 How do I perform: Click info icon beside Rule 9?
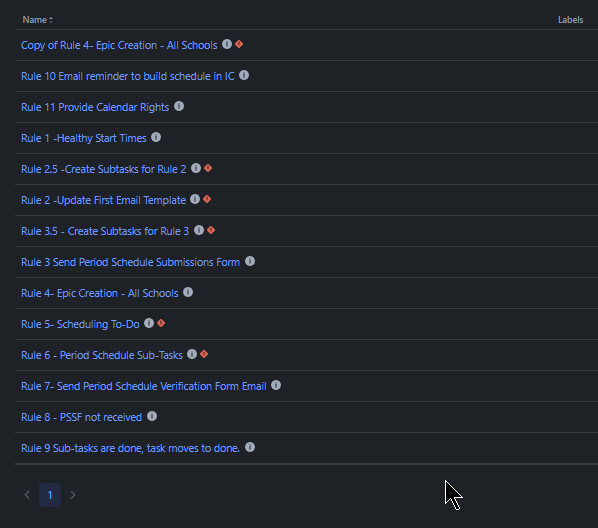coord(250,447)
